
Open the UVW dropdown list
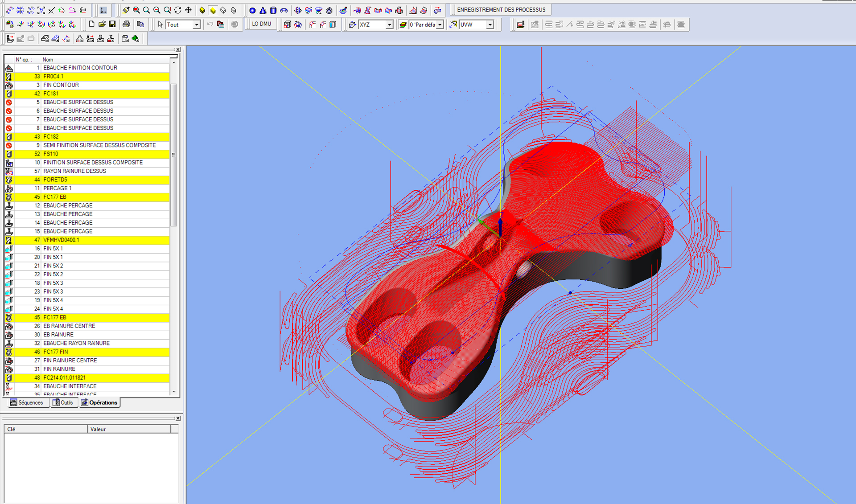coord(490,25)
